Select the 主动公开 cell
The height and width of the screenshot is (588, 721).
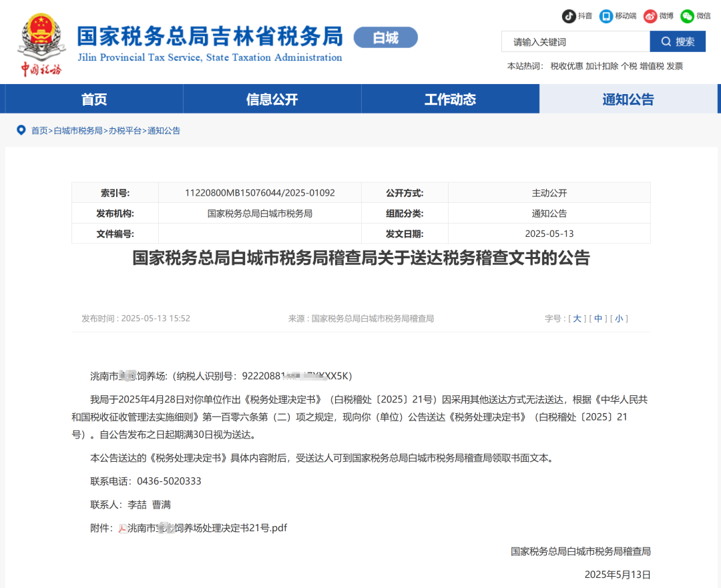click(549, 193)
